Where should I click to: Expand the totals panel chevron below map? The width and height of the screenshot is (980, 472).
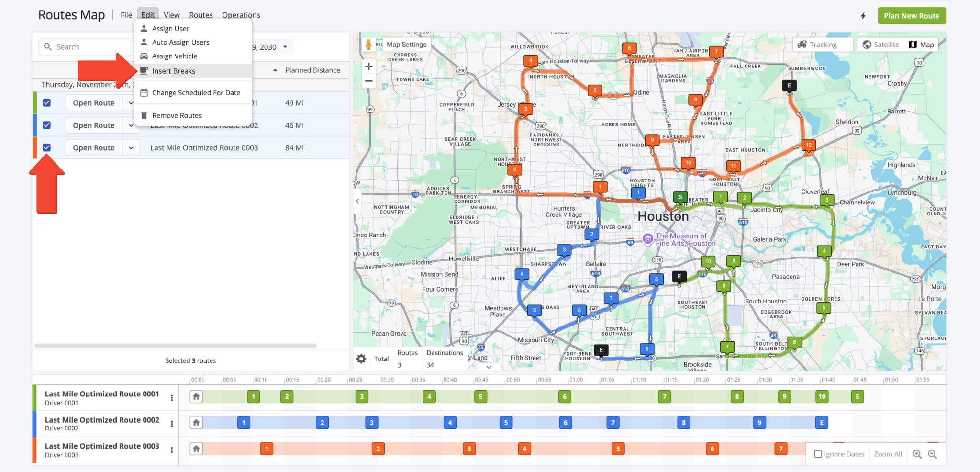tap(489, 367)
